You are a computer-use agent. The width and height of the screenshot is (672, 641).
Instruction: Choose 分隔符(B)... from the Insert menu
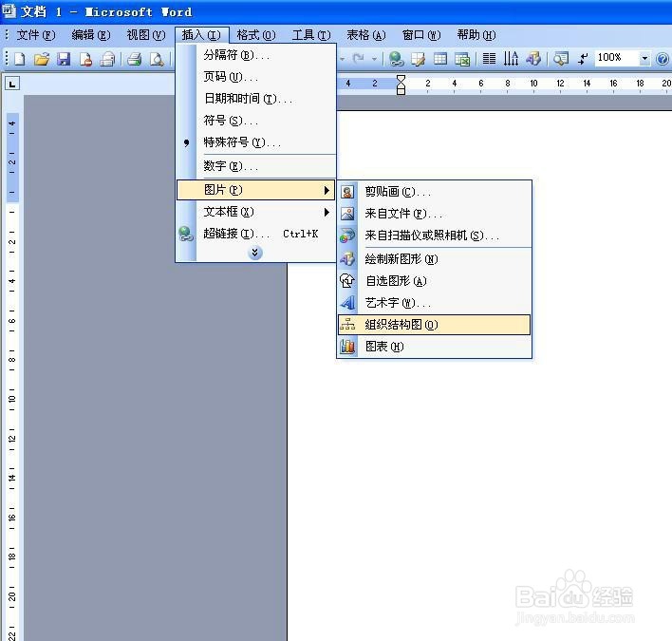click(x=256, y=55)
